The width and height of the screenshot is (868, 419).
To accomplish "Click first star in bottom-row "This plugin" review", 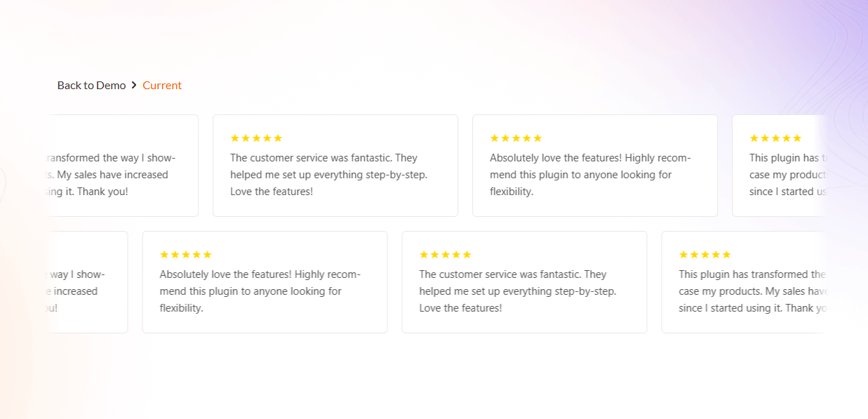I will click(x=683, y=255).
